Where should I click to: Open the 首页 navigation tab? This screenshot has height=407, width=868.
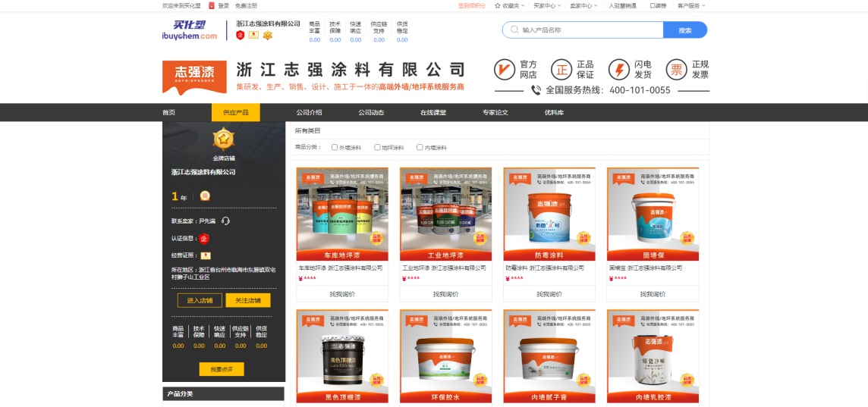(x=169, y=112)
